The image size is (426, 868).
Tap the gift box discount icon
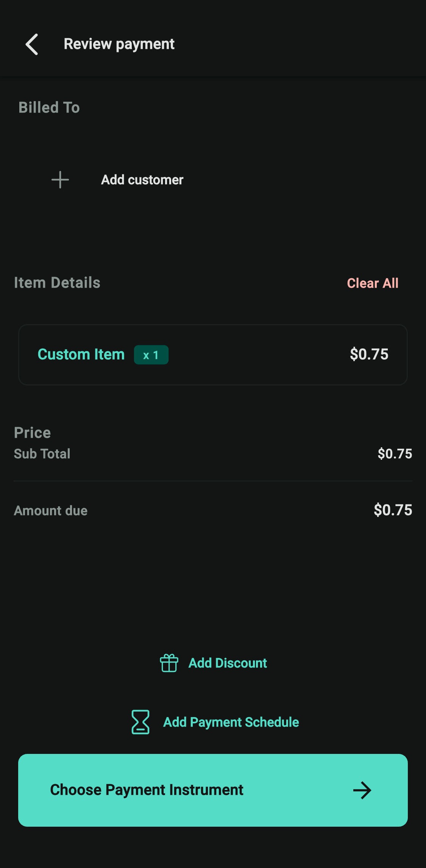click(x=169, y=663)
